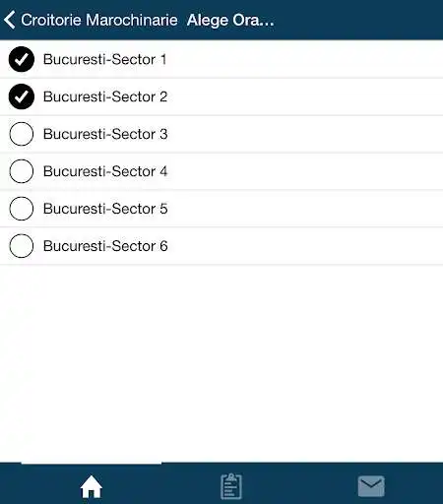Tap the white indicator bar above home tab
The height and width of the screenshot is (504, 443).
click(92, 463)
